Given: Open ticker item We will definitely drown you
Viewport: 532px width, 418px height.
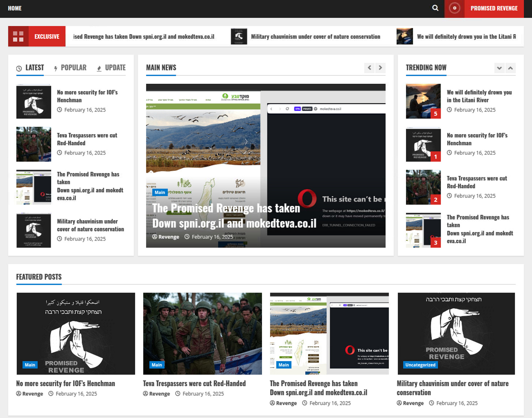Looking at the screenshot, I should [x=467, y=37].
